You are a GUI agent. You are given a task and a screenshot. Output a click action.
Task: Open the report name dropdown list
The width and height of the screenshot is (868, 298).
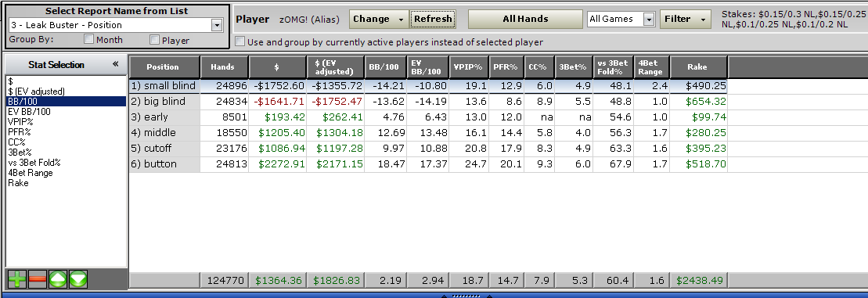point(217,25)
